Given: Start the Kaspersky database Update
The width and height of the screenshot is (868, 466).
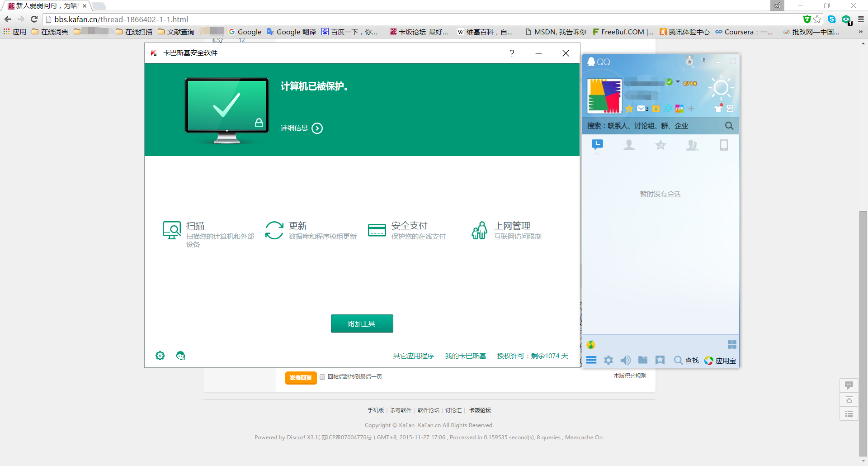Looking at the screenshot, I should pyautogui.click(x=311, y=230).
